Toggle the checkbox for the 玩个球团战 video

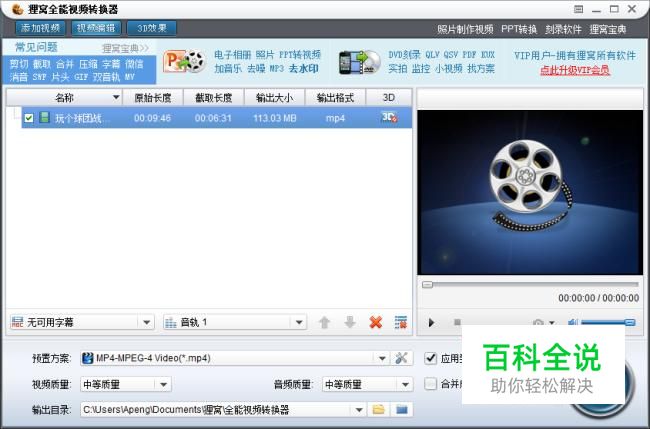pos(29,118)
